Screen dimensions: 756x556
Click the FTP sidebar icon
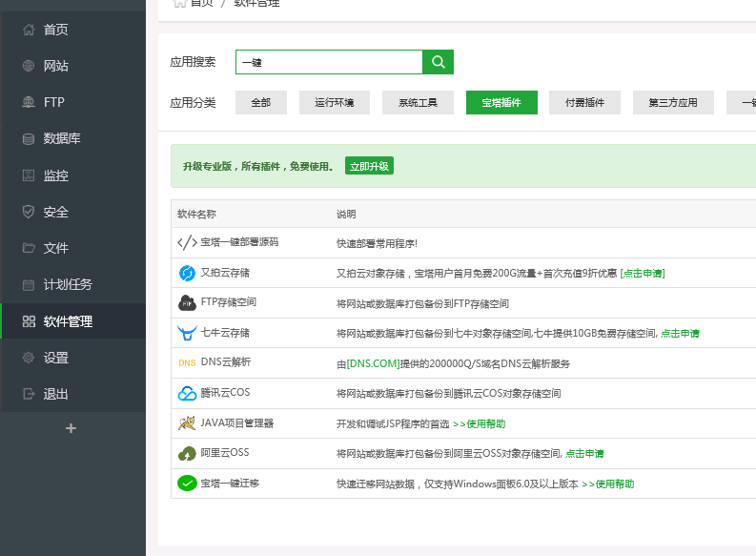pos(29,102)
